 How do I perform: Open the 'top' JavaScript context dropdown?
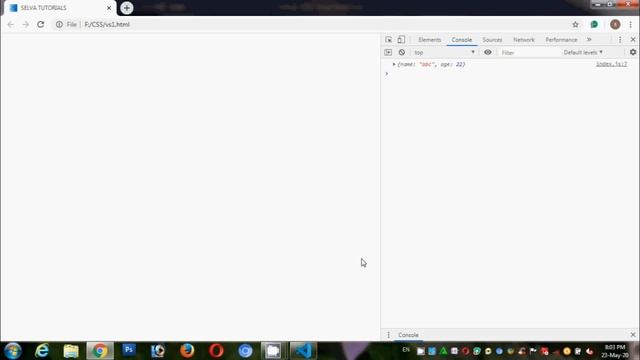tap(444, 52)
